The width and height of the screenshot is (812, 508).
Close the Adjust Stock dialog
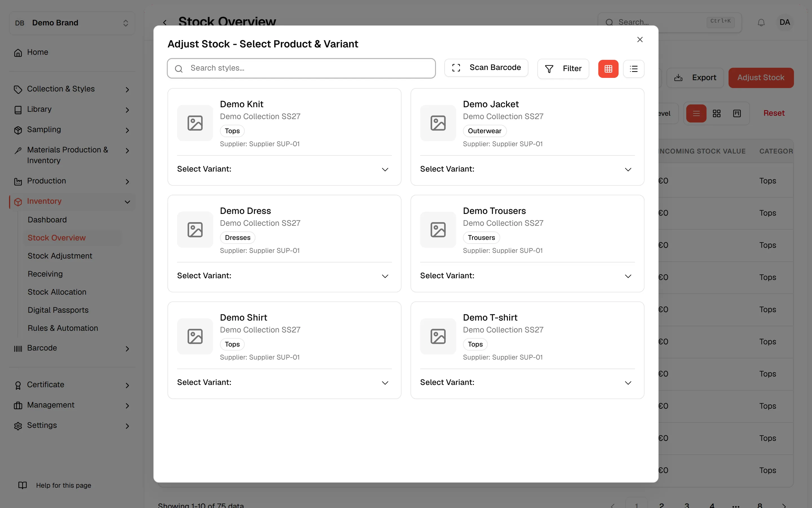click(x=640, y=40)
